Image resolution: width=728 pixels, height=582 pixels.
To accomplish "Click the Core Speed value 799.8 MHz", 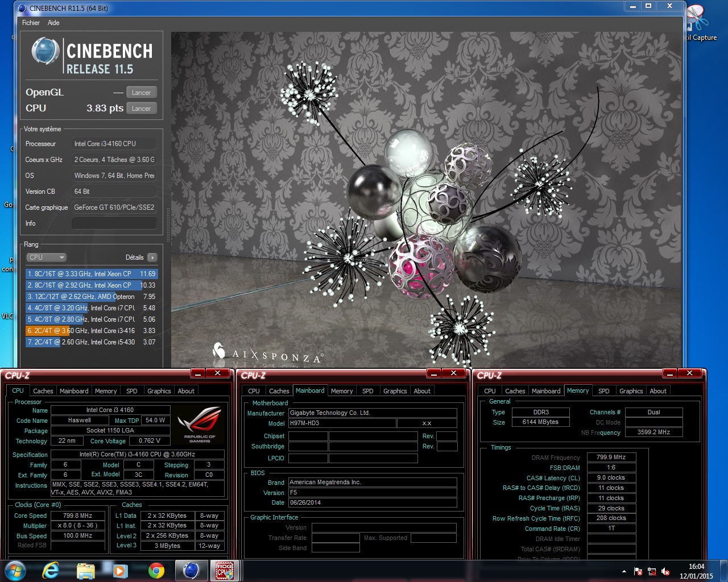I will (x=78, y=516).
